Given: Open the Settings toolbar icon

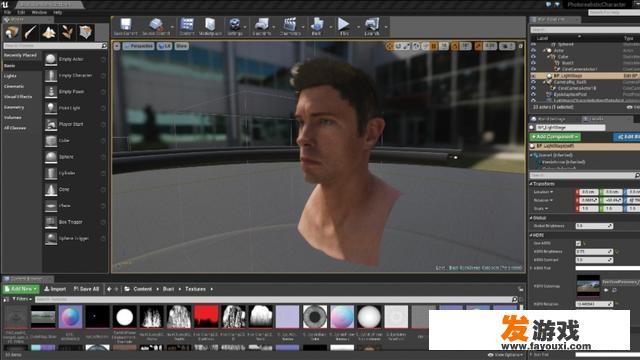Looking at the screenshot, I should 235,24.
